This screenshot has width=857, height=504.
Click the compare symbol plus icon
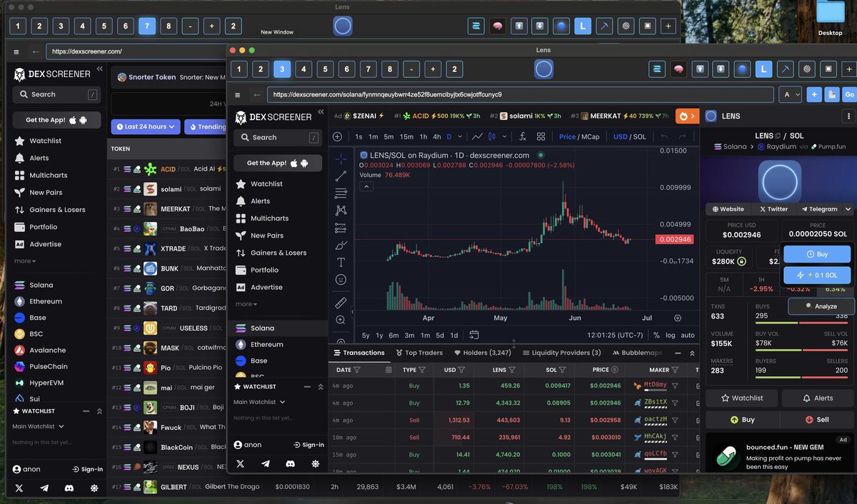[337, 136]
